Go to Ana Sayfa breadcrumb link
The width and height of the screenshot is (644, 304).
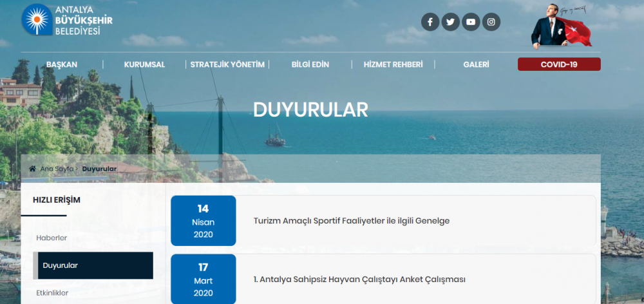click(57, 169)
